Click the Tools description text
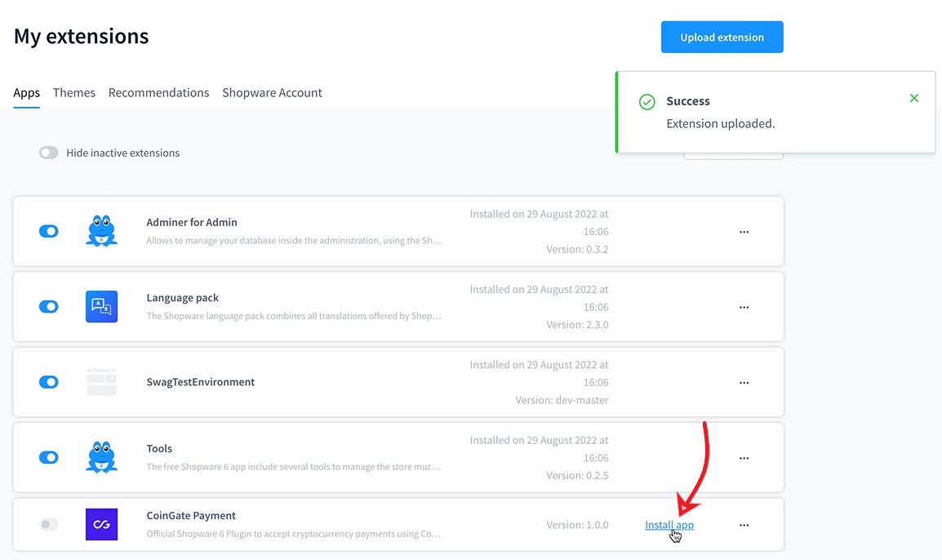 coord(294,467)
